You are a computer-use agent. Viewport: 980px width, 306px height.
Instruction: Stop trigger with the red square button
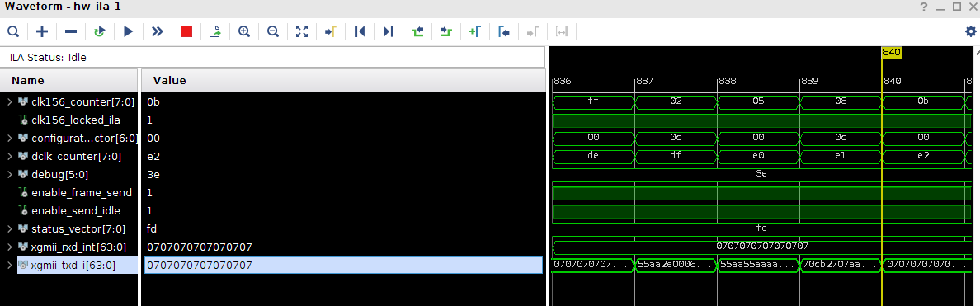click(x=186, y=31)
